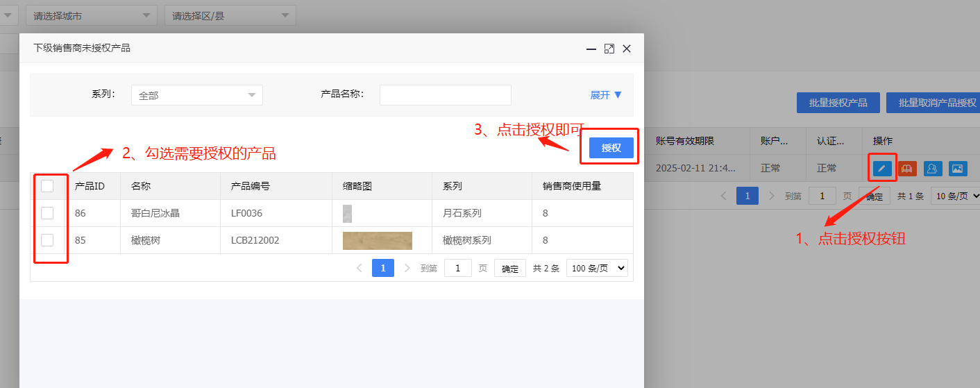Image resolution: width=980 pixels, height=388 pixels.
Task: Click the orange open-book icon
Action: click(x=907, y=168)
